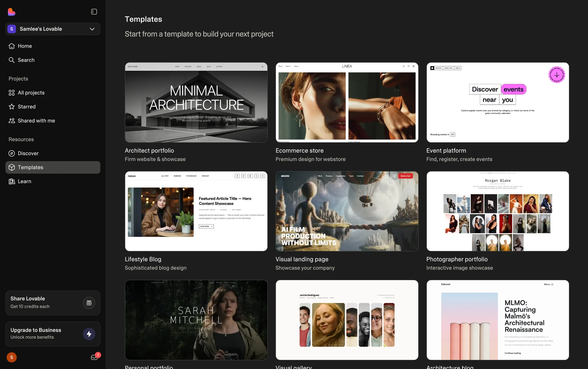The height and width of the screenshot is (369, 588).
Task: Open the Learn resources
Action: pyautogui.click(x=24, y=181)
